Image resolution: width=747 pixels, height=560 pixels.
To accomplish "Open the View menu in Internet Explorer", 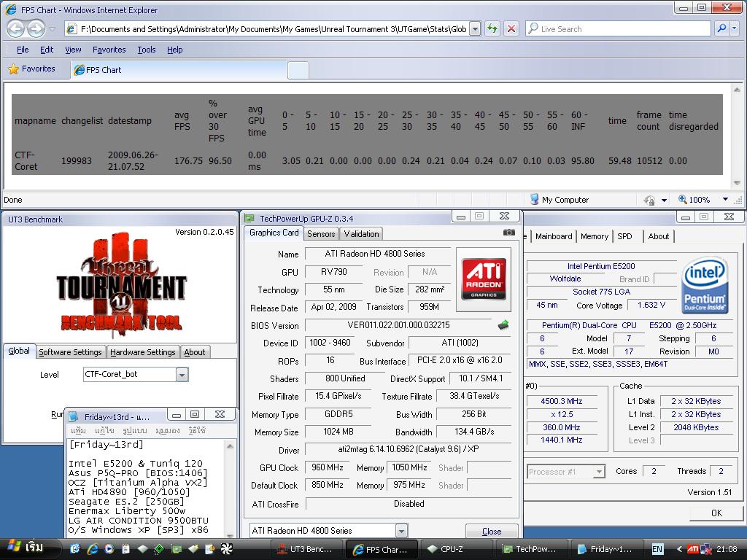I will coord(73,50).
